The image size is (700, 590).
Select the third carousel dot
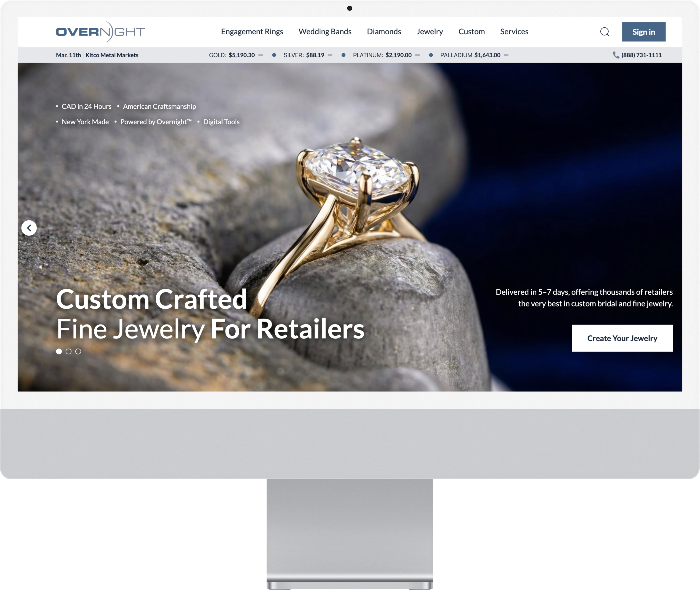78,351
